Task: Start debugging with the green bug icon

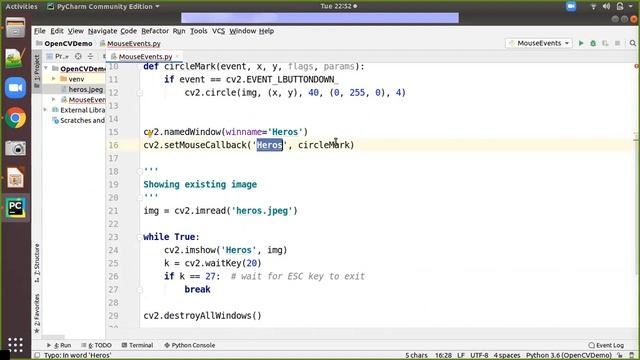Action: (x=593, y=43)
